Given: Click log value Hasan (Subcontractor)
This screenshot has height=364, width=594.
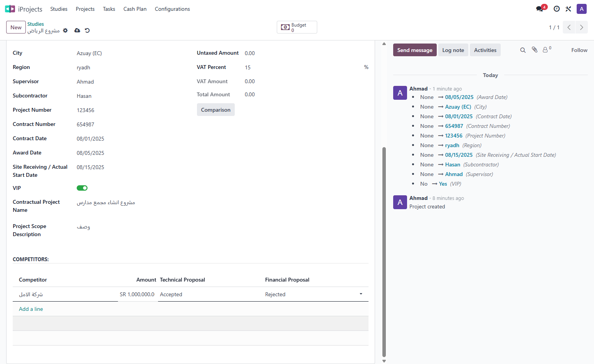Looking at the screenshot, I should click(453, 164).
